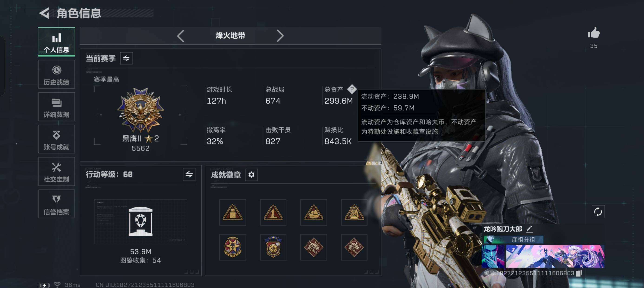644x288 pixels.
Task: Switch to the previous mode with the left chevron
Action: tap(181, 36)
